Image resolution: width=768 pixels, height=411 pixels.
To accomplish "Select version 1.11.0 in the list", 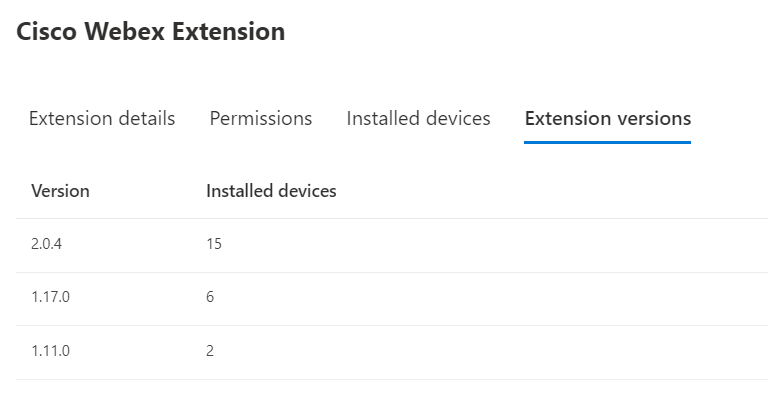I will click(x=51, y=351).
